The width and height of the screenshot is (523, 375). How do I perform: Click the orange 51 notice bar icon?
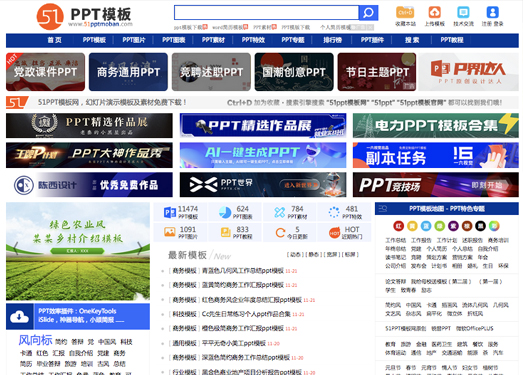[17, 102]
